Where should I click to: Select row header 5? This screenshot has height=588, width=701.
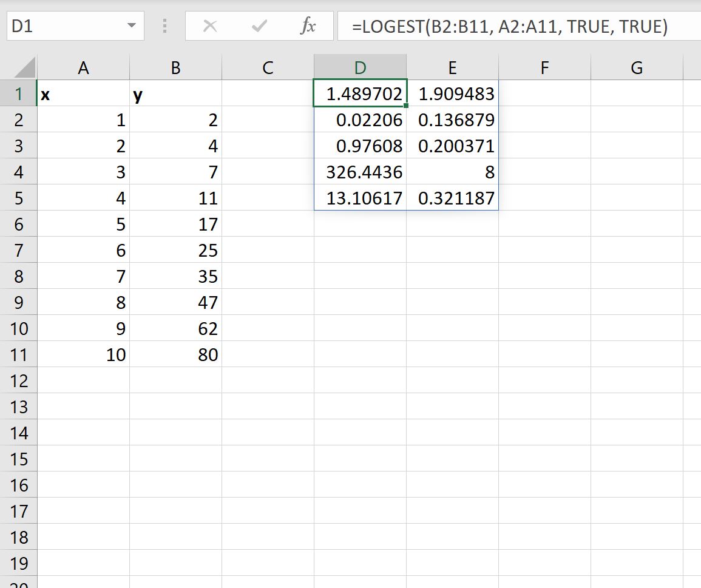(19, 198)
